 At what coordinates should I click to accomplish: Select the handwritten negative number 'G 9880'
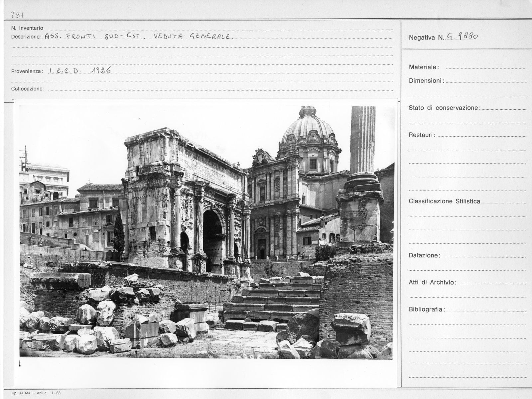(463, 36)
